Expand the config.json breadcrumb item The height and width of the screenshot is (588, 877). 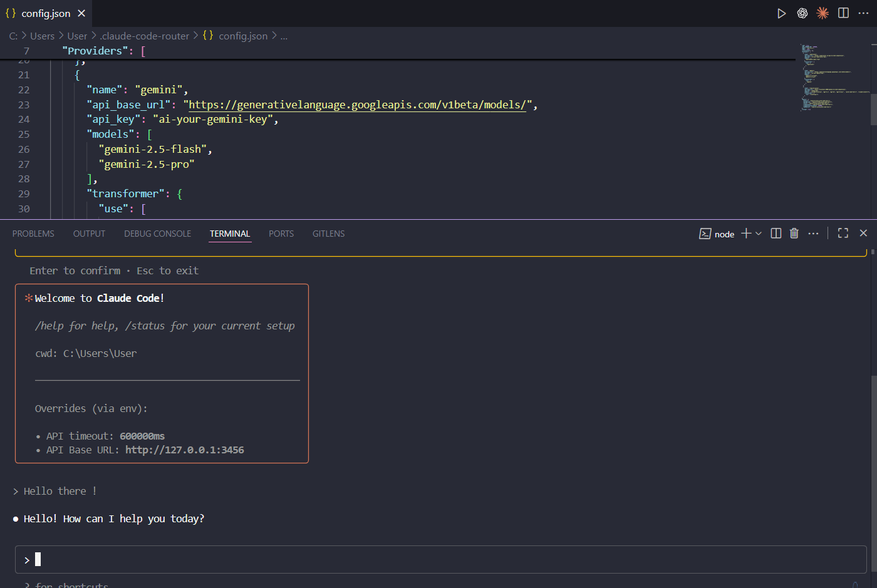click(x=243, y=36)
